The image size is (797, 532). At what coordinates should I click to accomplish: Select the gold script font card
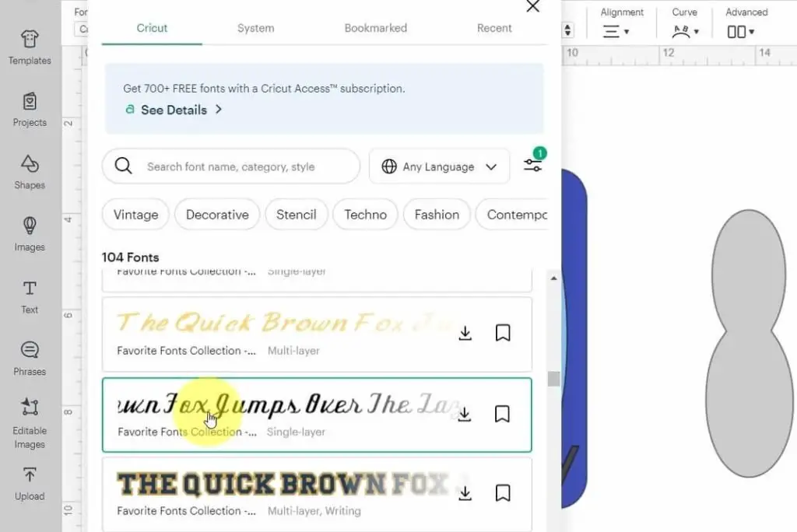click(317, 334)
